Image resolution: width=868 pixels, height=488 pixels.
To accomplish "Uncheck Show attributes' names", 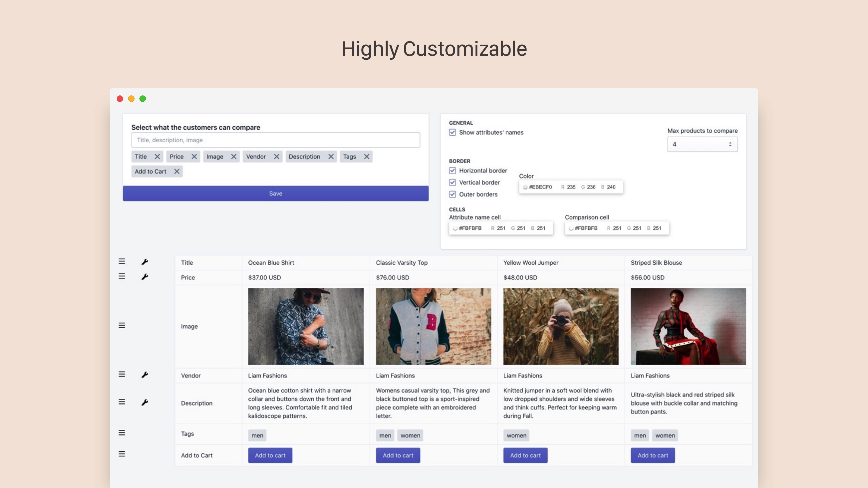I will 452,132.
